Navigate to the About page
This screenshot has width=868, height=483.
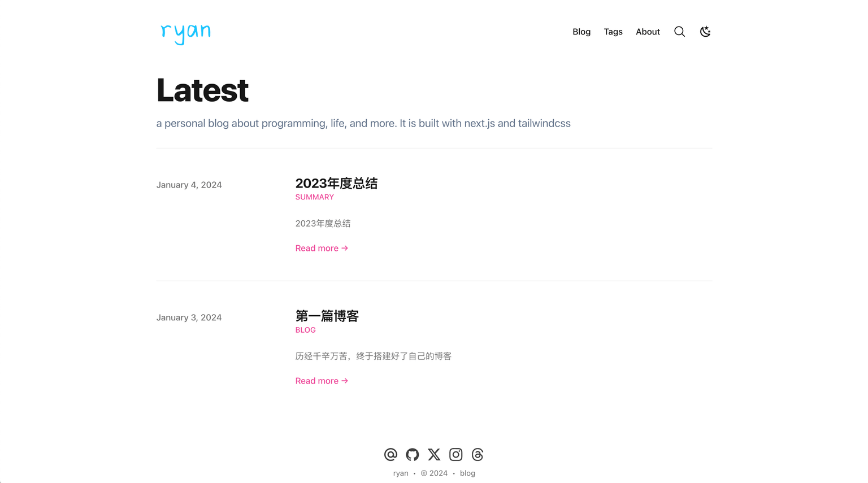tap(648, 32)
